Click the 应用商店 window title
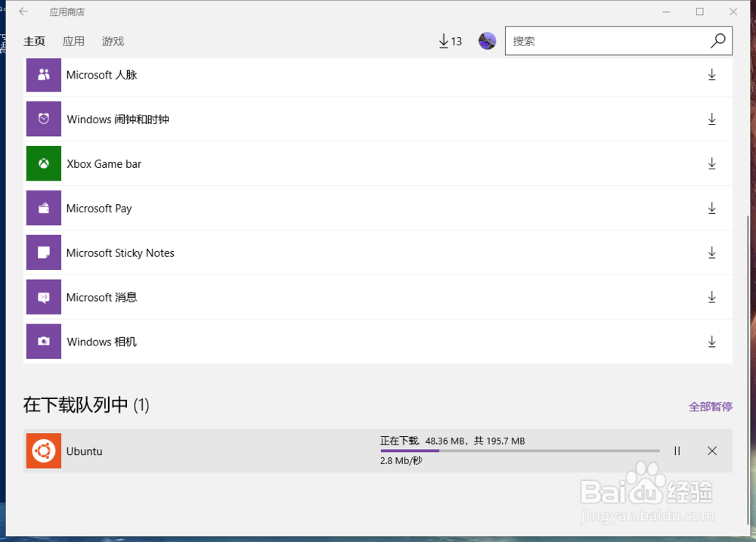 tap(67, 12)
